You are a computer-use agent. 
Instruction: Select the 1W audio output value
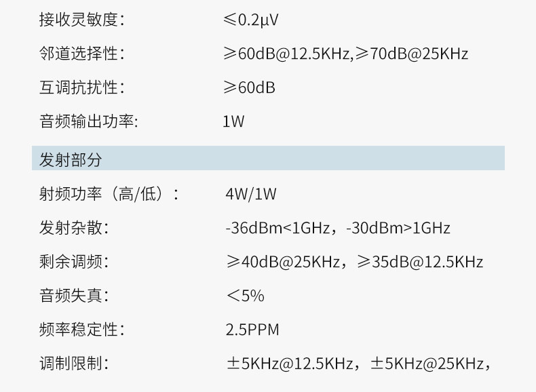point(233,122)
